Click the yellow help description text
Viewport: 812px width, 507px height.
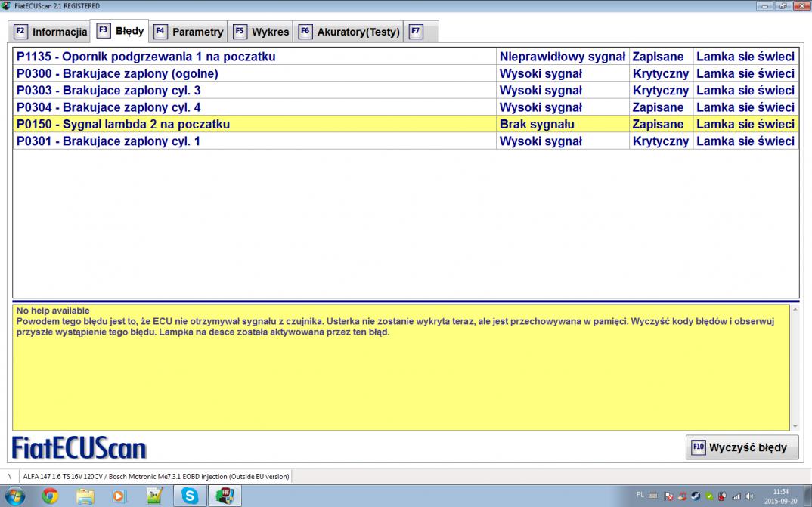(x=395, y=321)
